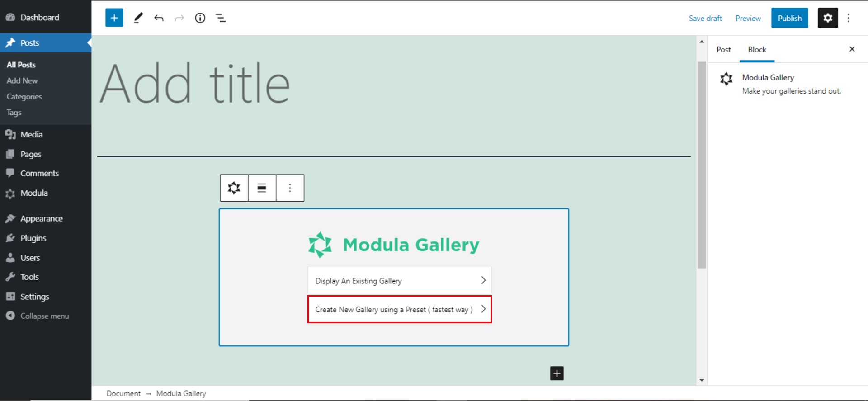Click the Plugins plug icon
Image resolution: width=868 pixels, height=401 pixels.
click(x=10, y=238)
